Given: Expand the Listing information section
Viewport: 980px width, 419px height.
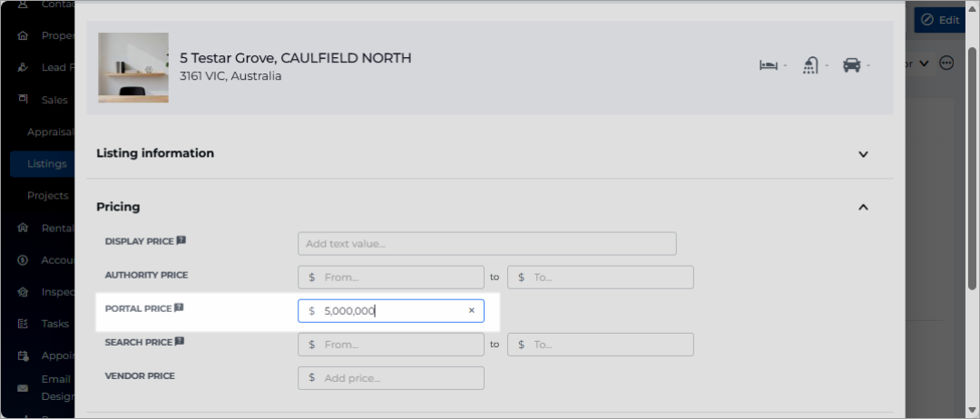Looking at the screenshot, I should pos(863,153).
